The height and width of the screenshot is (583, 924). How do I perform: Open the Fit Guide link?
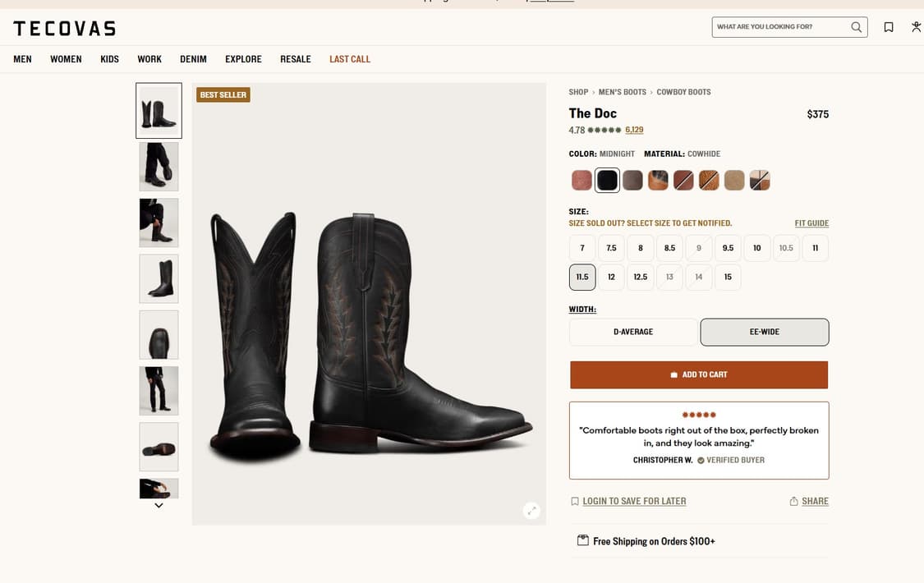811,223
